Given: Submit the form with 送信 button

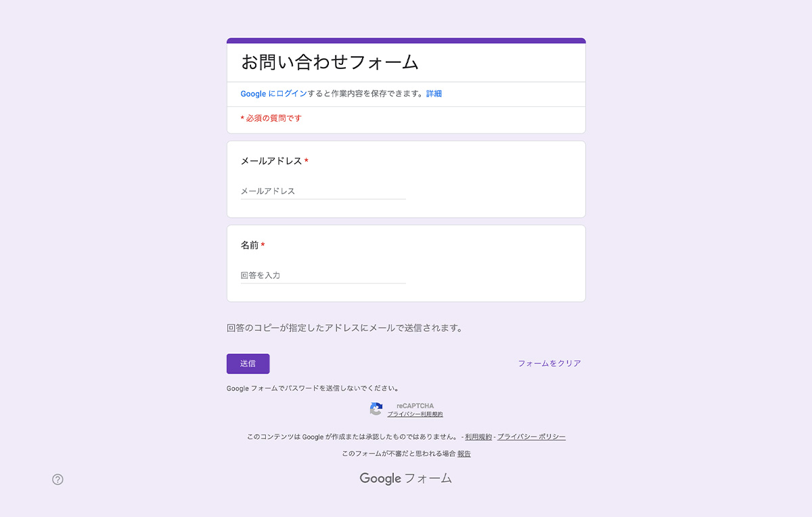Looking at the screenshot, I should tap(248, 363).
